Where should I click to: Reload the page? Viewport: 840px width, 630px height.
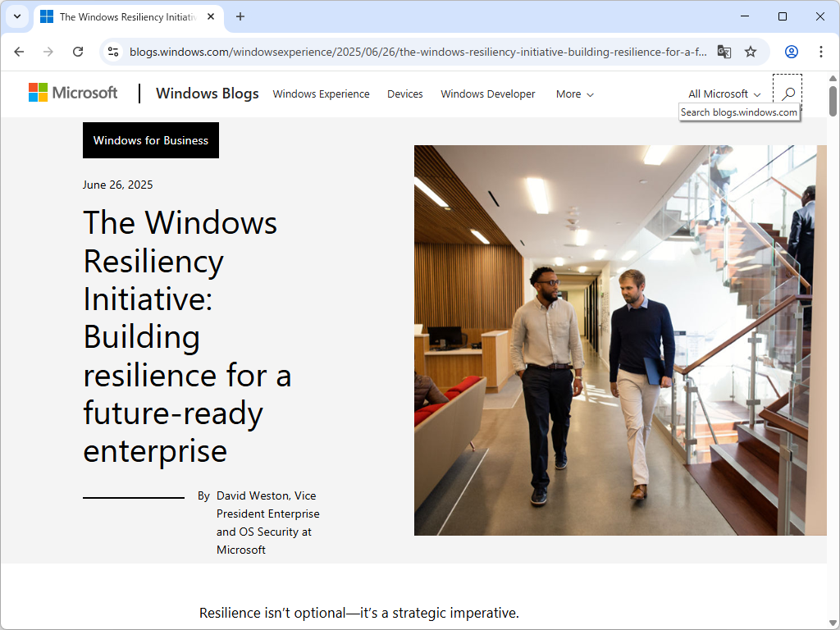pyautogui.click(x=78, y=51)
